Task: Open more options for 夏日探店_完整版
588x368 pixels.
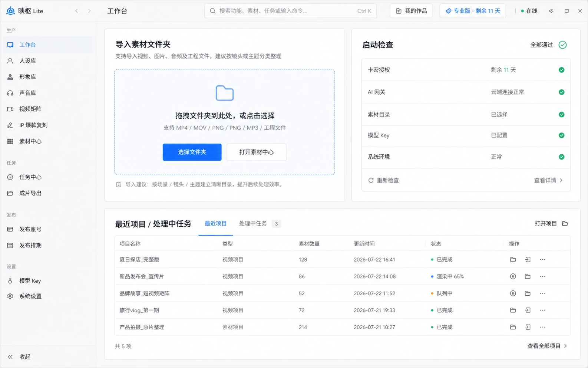Action: [x=542, y=260]
